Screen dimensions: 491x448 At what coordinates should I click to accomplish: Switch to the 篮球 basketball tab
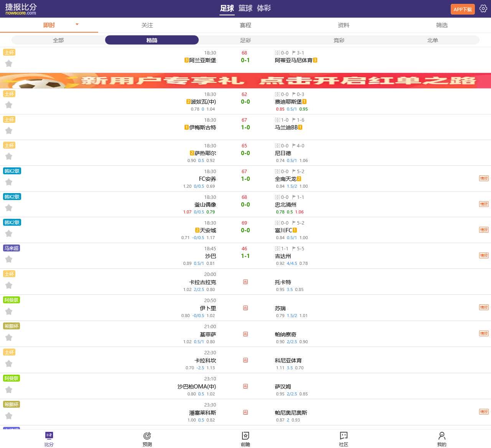pos(245,8)
